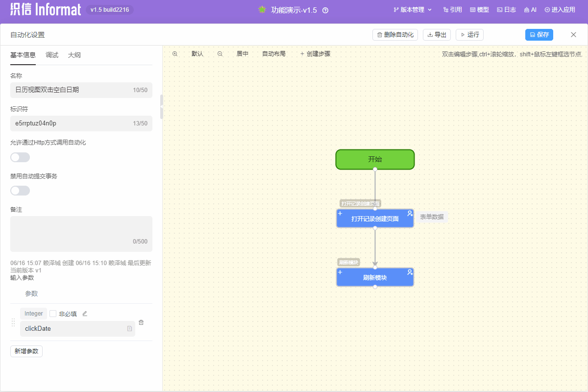Enable 允许通过Http方式调用自动化 switch
This screenshot has width=588, height=392.
click(x=20, y=157)
